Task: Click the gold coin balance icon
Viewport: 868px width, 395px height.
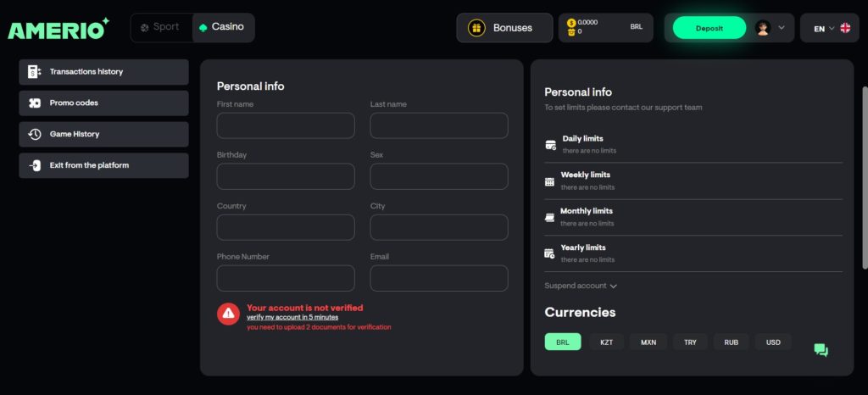Action: [571, 23]
